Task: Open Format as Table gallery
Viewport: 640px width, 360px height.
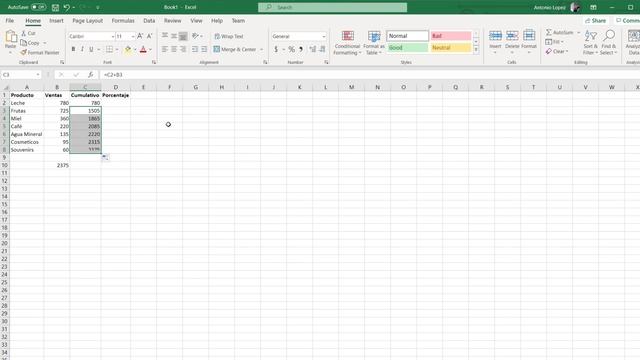Action: [374, 43]
